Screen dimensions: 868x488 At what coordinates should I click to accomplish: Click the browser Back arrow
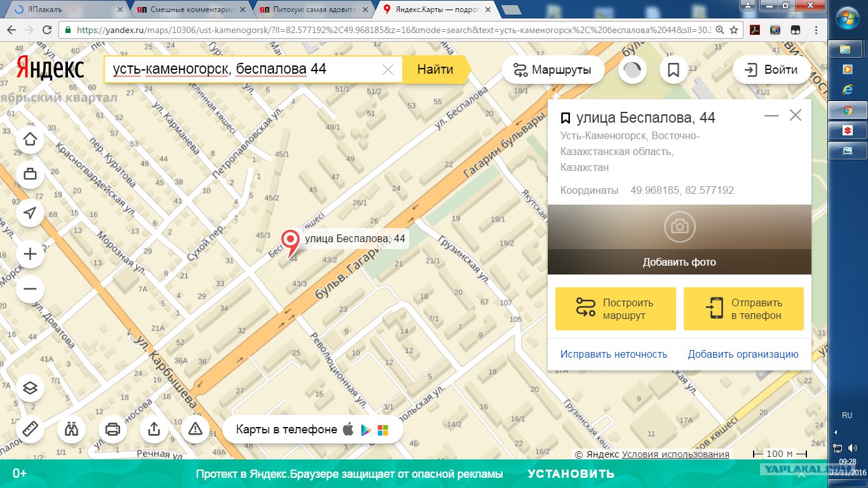click(x=11, y=30)
